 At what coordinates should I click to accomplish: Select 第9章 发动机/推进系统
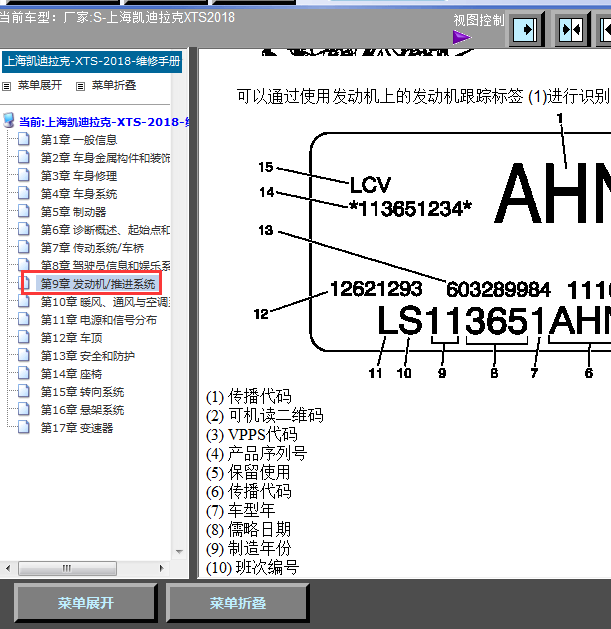point(97,284)
